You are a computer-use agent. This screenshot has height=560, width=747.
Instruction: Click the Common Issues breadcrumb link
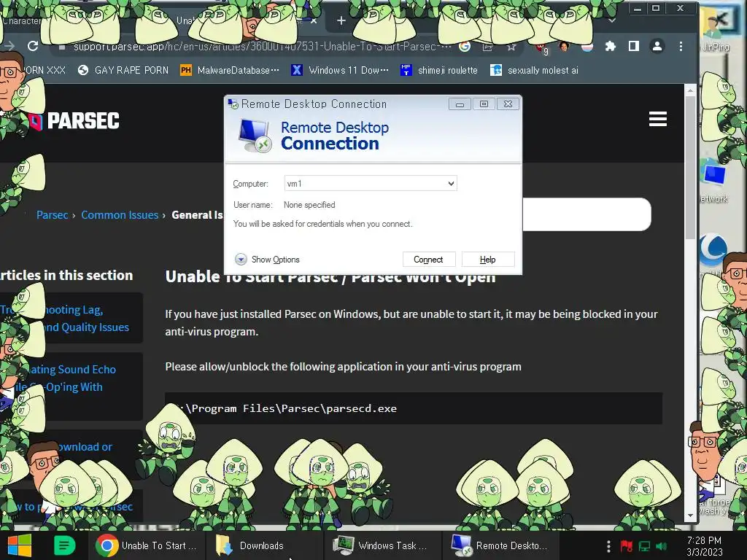120,215
